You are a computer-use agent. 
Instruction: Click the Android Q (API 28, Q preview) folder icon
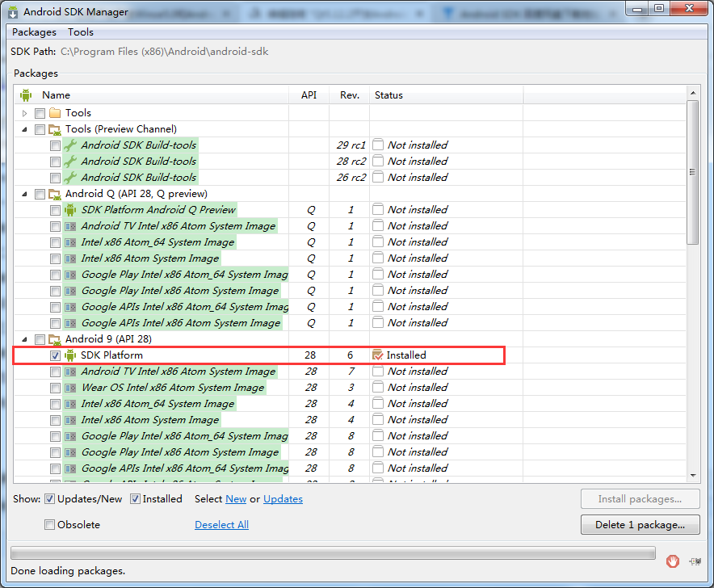coord(55,194)
